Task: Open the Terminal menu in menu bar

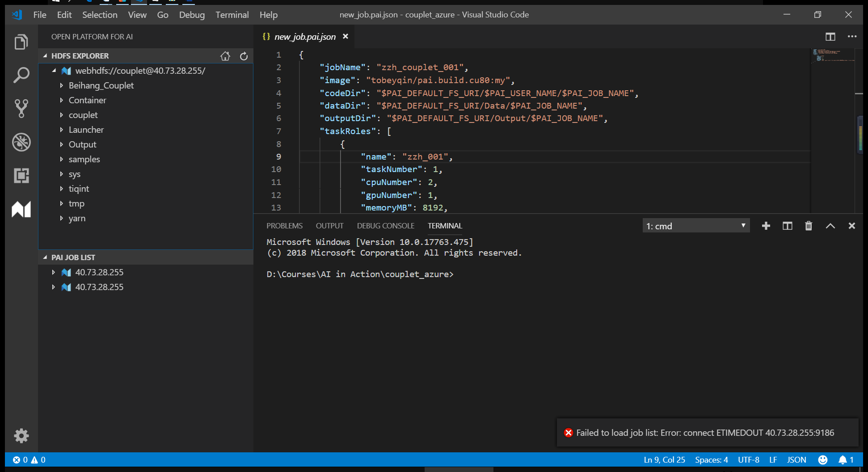Action: point(232,15)
